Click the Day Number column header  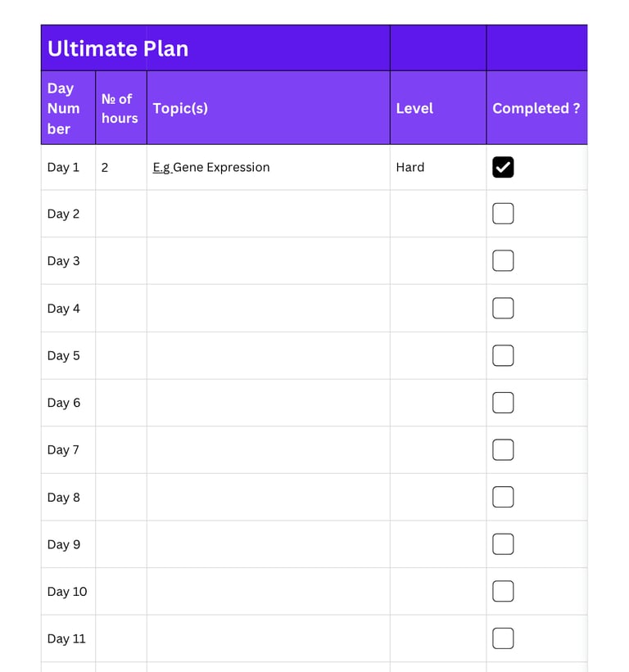(66, 108)
